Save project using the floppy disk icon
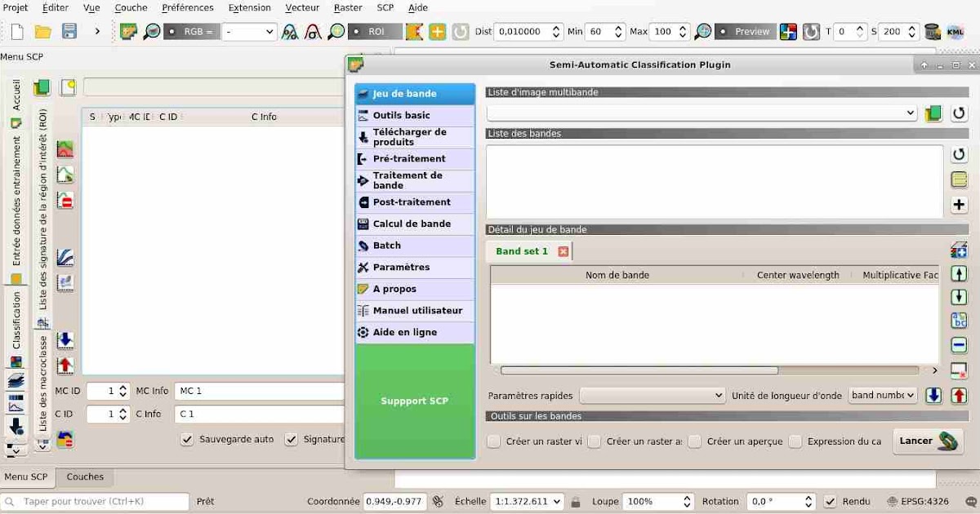 [x=69, y=32]
